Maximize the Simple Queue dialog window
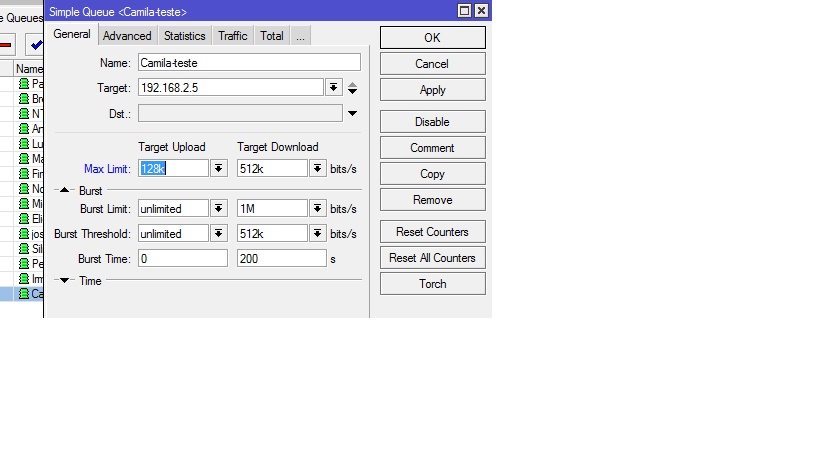This screenshot has width=819, height=460. point(464,10)
